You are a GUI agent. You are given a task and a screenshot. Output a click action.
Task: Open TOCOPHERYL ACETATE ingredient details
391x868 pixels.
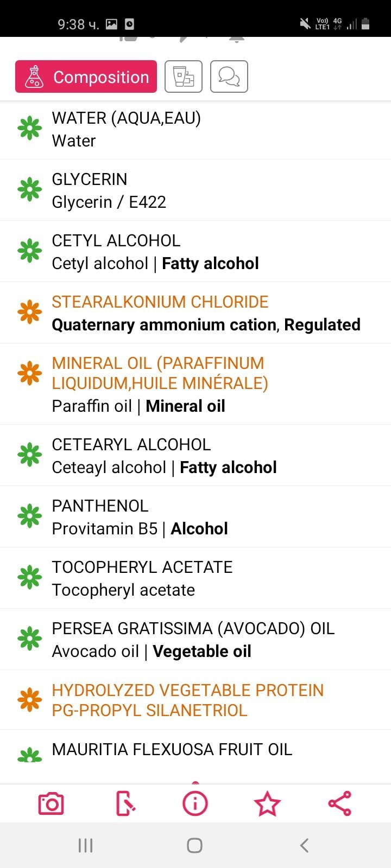pos(195,578)
